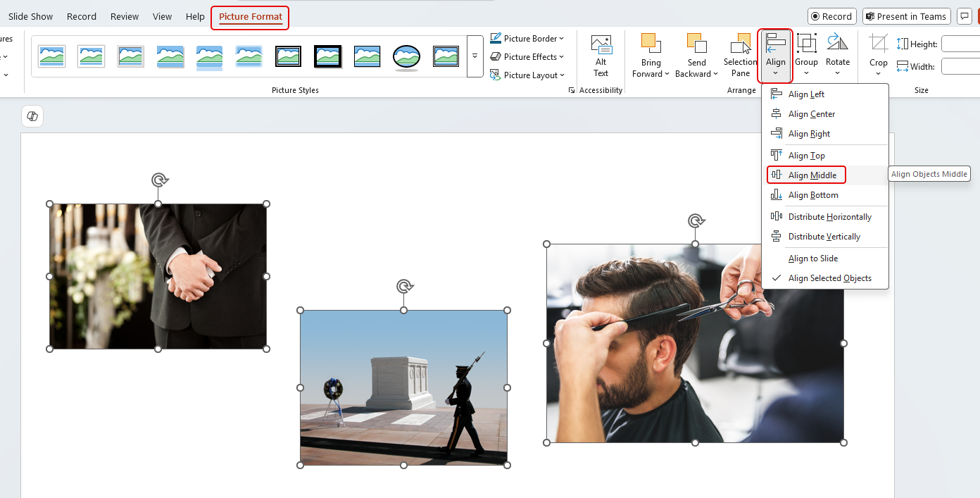Expand the Picture Styles gallery

pos(475,56)
